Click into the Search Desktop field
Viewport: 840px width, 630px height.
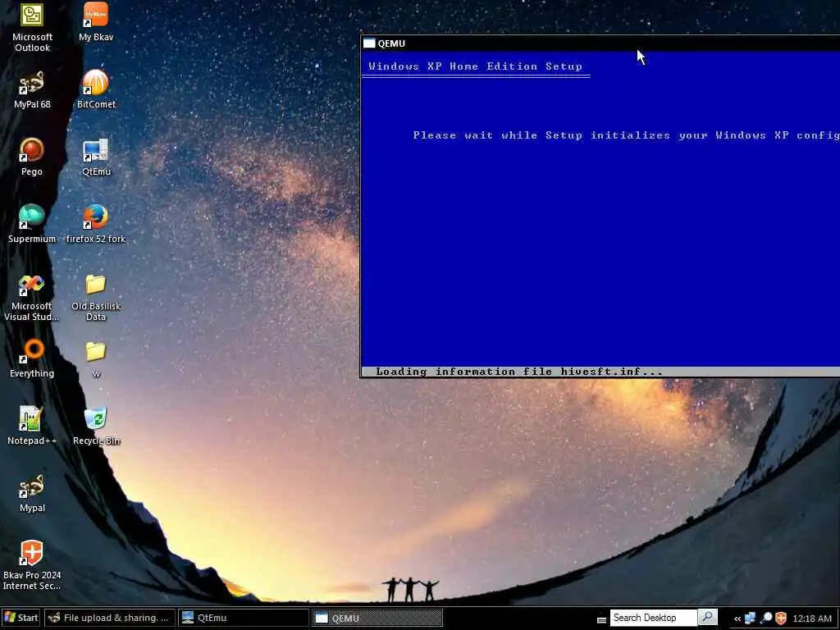tap(654, 618)
